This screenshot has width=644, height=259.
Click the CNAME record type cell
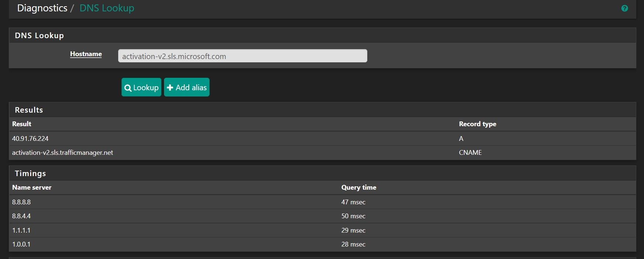(470, 153)
